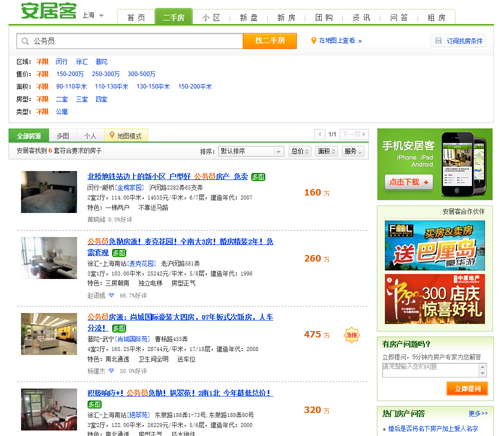Viewport: 500px width, 436px height.
Task: Expand the 服务 sort dropdown
Action: [x=353, y=151]
